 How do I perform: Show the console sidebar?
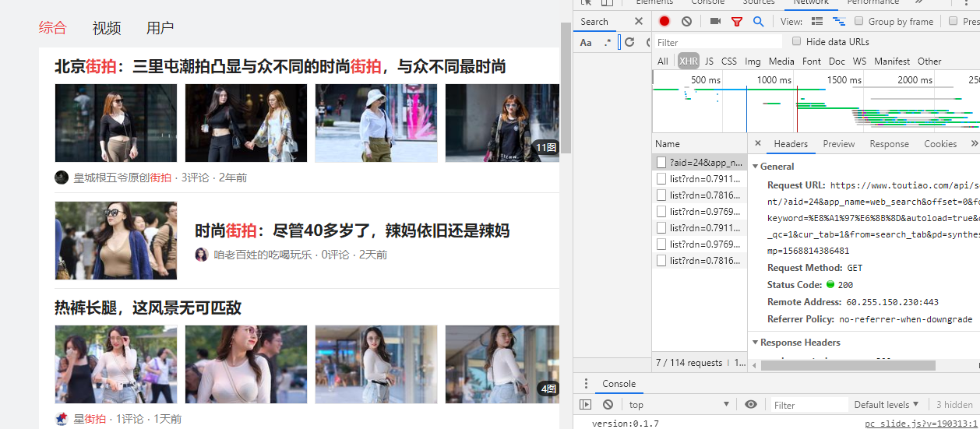coord(586,405)
